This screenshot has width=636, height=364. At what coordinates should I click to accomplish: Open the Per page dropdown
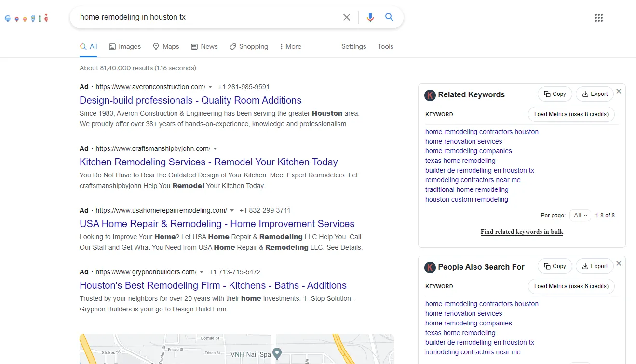point(580,216)
